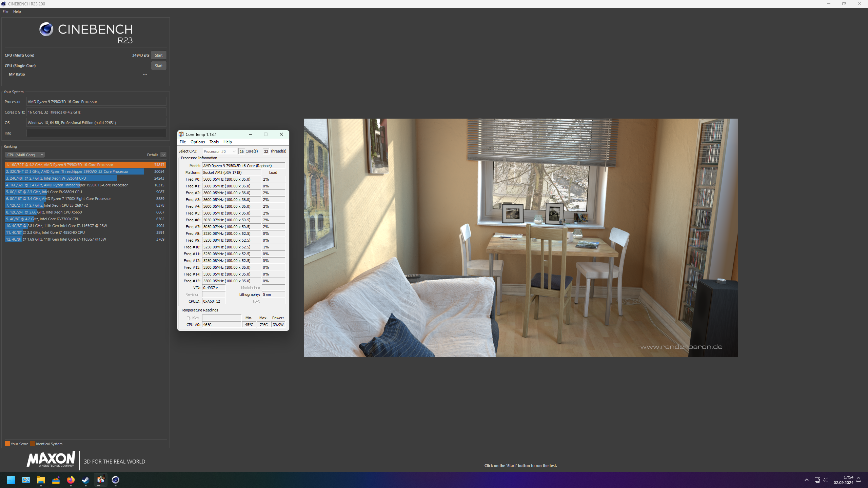Click the volume icon in the system tray

click(x=825, y=480)
